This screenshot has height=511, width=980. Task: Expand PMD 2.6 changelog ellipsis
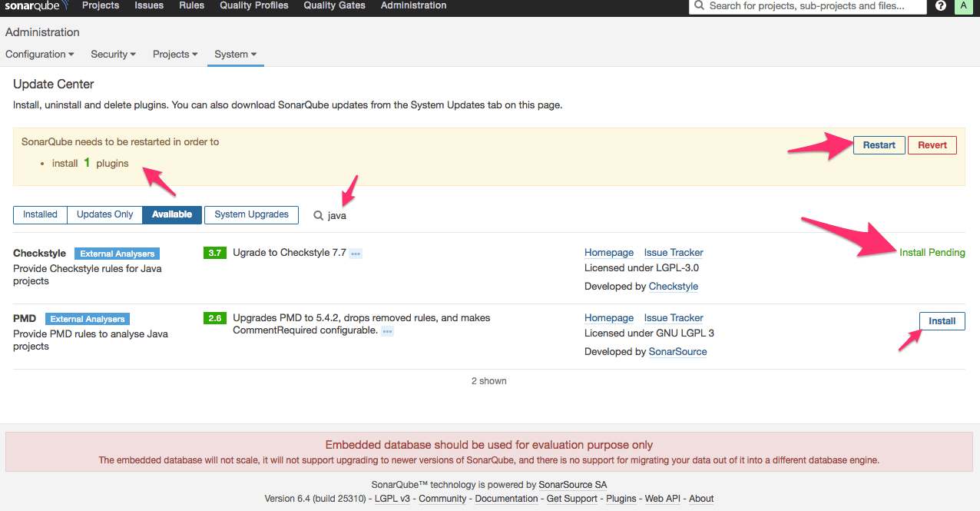pyautogui.click(x=388, y=331)
